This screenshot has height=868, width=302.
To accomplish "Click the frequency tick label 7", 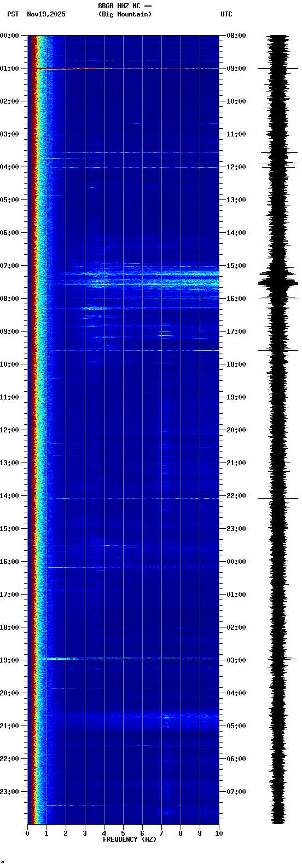I will click(x=161, y=833).
